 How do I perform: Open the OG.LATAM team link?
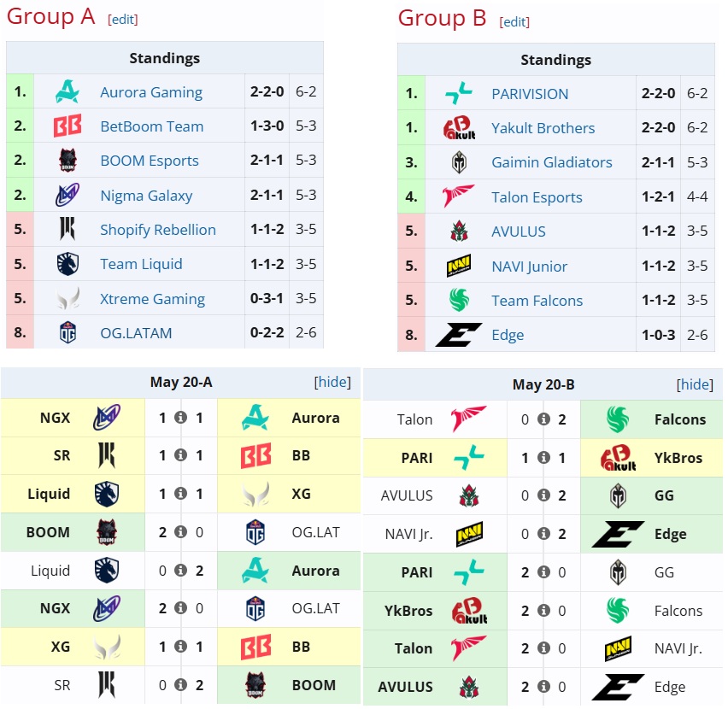tap(136, 333)
